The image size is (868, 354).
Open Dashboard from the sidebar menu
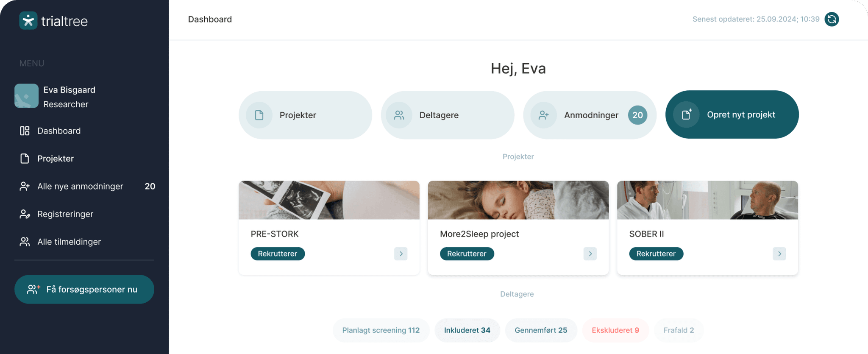click(x=58, y=131)
